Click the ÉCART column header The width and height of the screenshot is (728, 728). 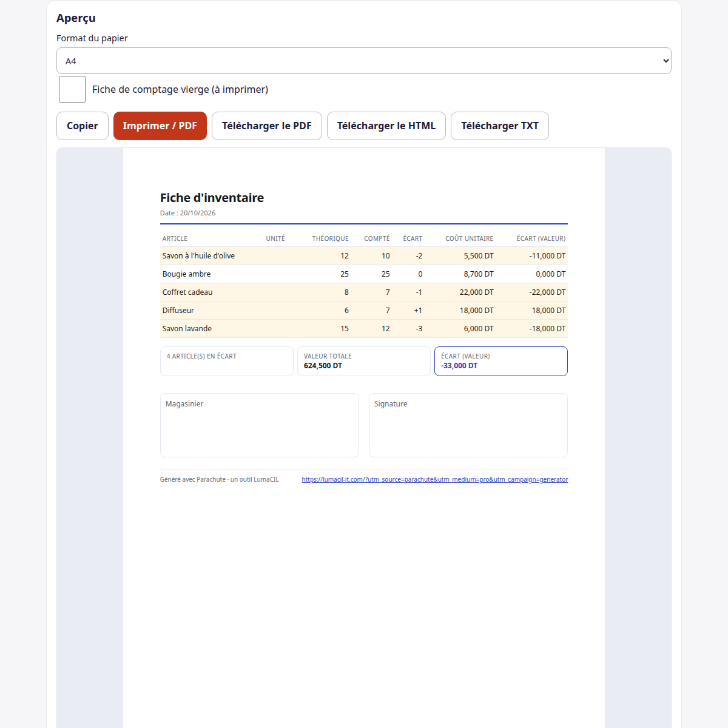(413, 238)
